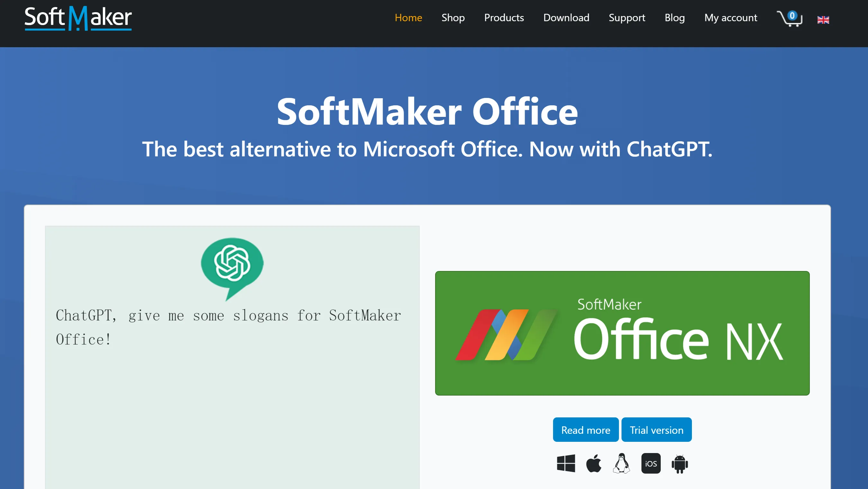Click the Trial version button
This screenshot has height=489, width=868.
tap(657, 430)
